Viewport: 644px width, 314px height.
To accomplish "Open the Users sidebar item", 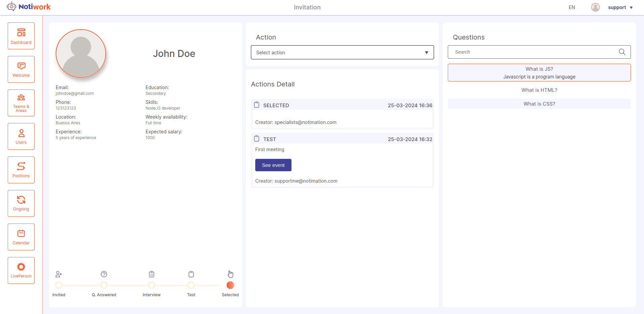I will (21, 136).
